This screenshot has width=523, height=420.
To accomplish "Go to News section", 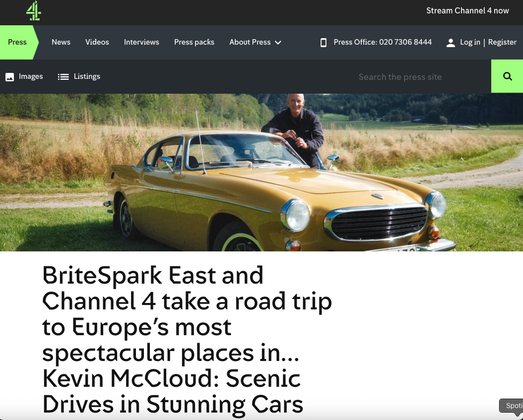I will [x=61, y=42].
